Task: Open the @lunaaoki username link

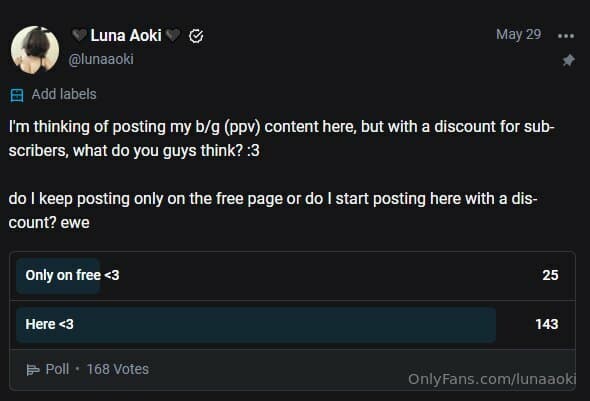Action: pos(101,59)
